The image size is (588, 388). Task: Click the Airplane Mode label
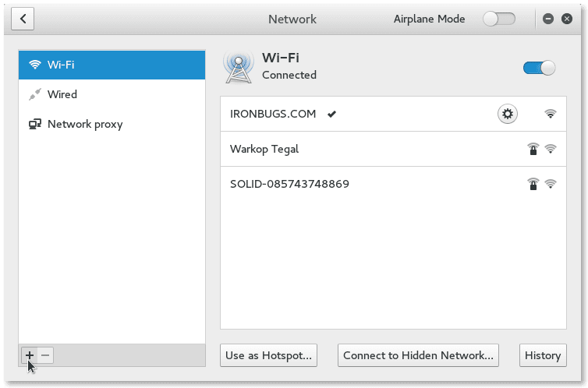click(430, 19)
